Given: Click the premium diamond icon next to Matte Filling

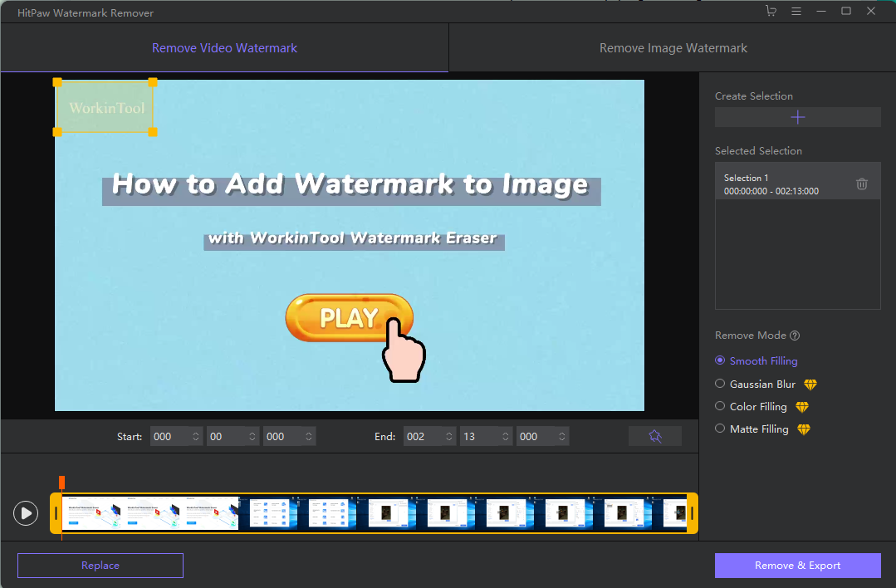Looking at the screenshot, I should pos(803,429).
